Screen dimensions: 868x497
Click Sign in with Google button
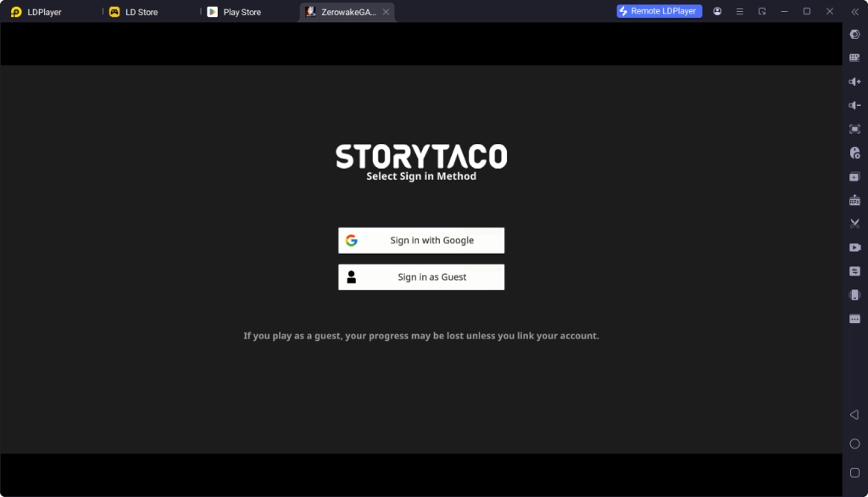[421, 240]
